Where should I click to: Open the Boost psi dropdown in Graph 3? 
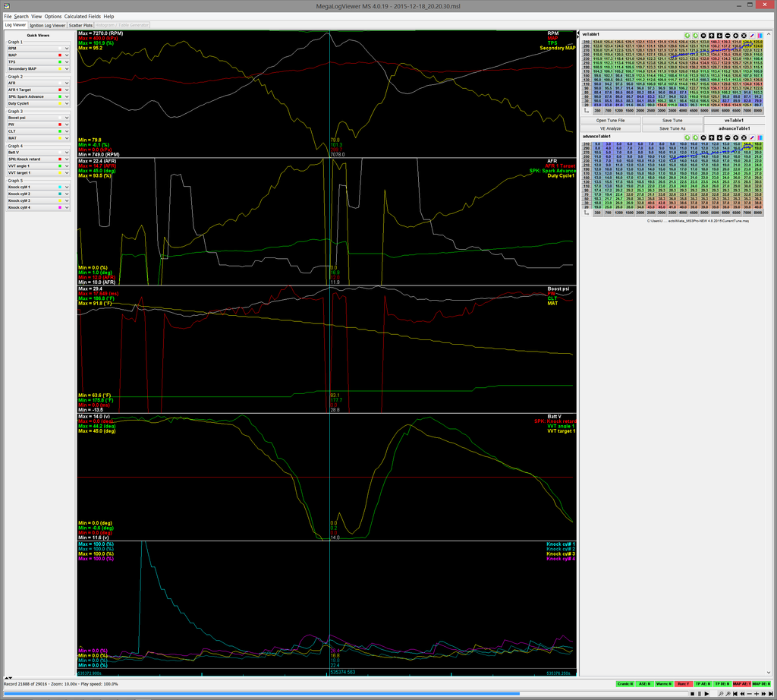click(67, 118)
